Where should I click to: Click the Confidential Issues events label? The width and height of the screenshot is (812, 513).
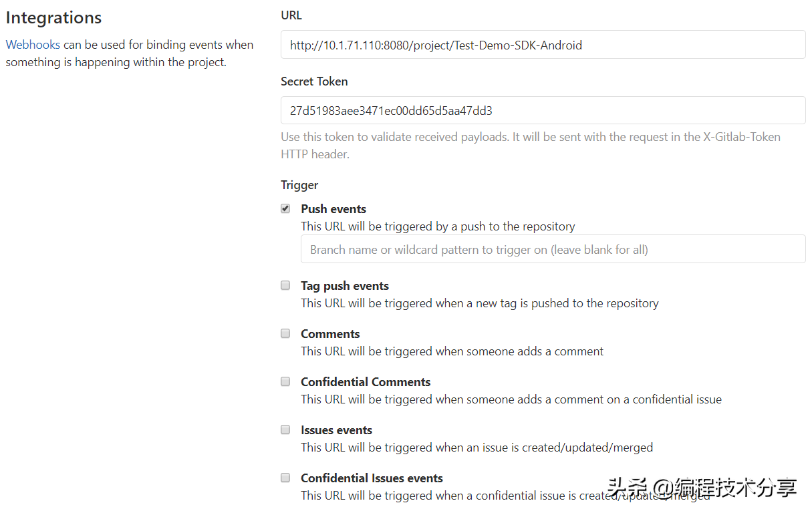pos(372,478)
